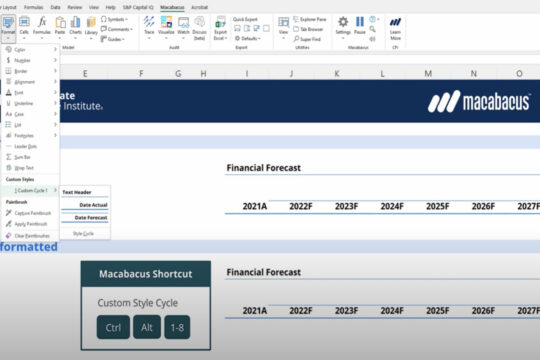540x360 pixels.
Task: Apply the Text Header style
Action: click(x=85, y=193)
